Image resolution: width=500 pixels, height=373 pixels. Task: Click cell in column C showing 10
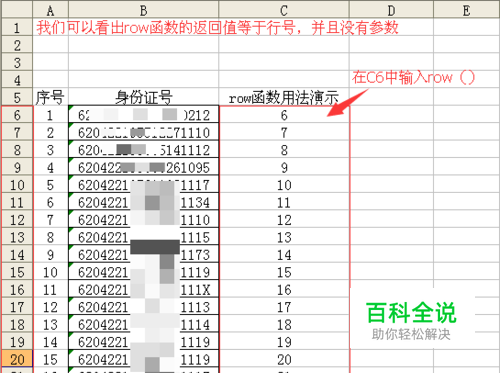(284, 185)
